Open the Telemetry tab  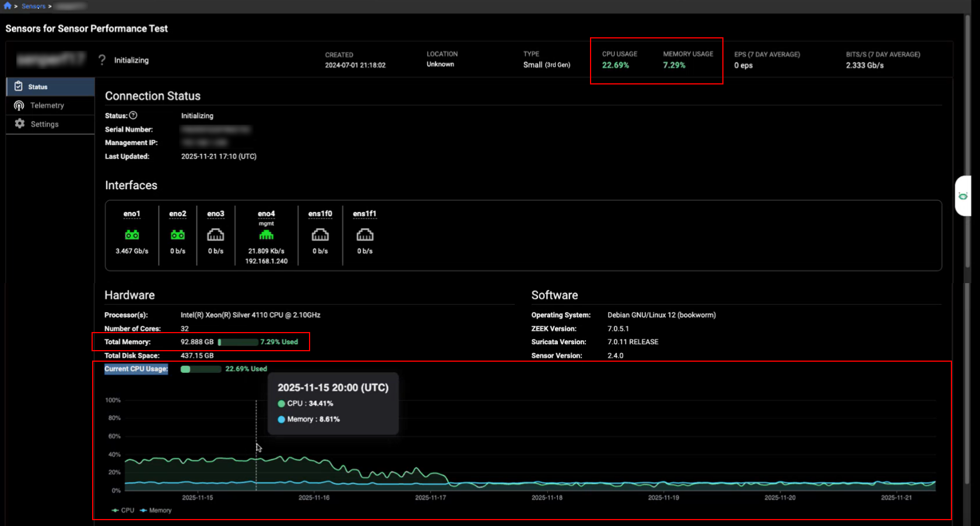tap(47, 105)
